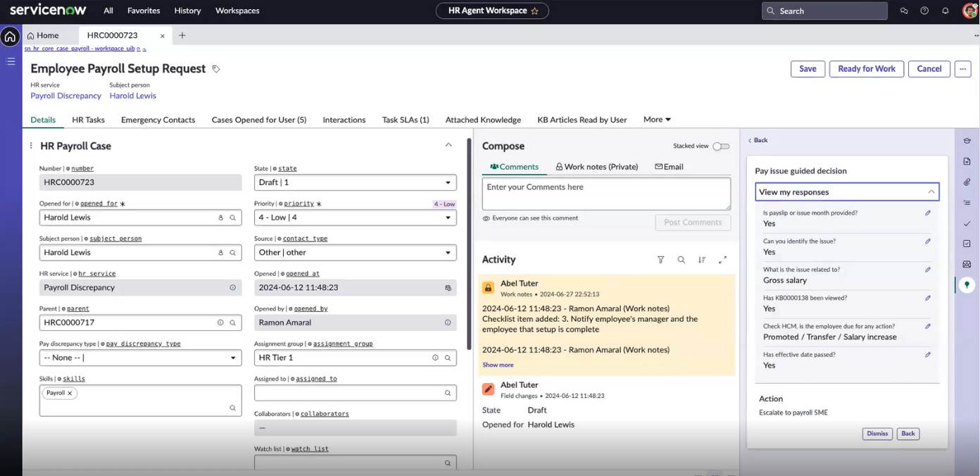Click Show more in the work notes entry
980x476 pixels.
498,365
